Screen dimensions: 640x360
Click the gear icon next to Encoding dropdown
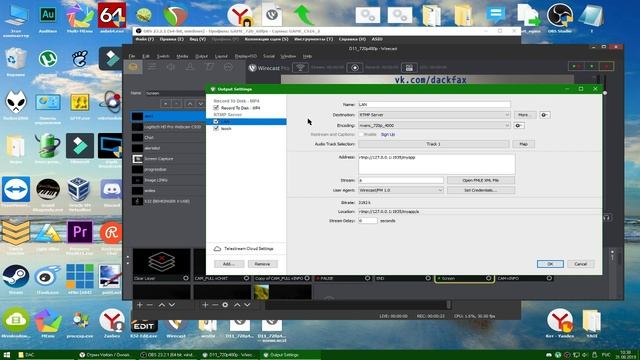click(x=519, y=126)
